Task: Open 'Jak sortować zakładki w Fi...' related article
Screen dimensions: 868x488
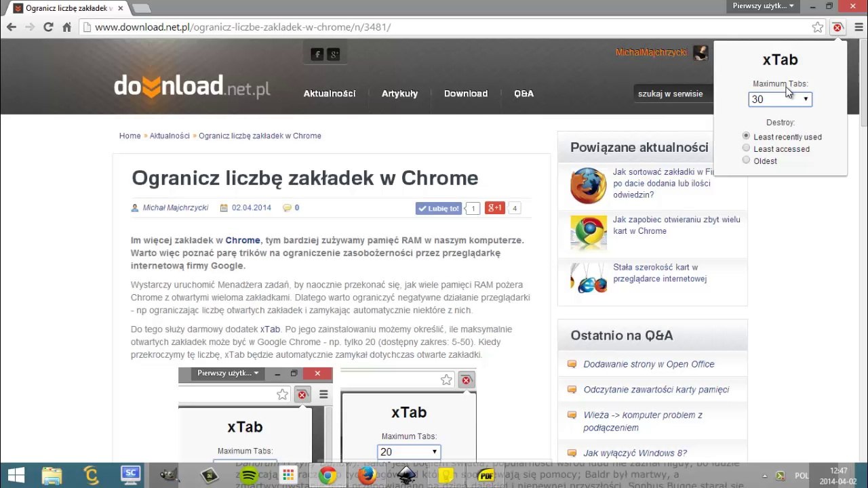Action: pyautogui.click(x=663, y=183)
